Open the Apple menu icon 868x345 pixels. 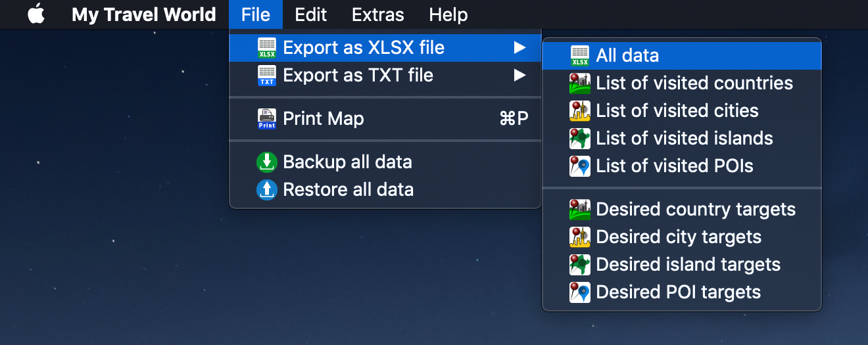(x=36, y=14)
